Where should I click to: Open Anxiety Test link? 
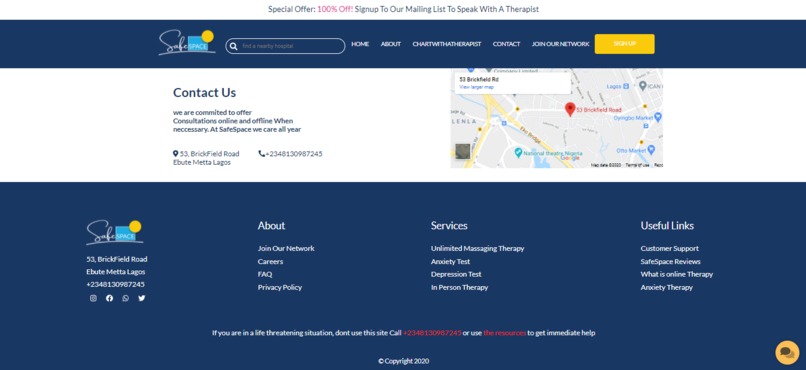(450, 262)
